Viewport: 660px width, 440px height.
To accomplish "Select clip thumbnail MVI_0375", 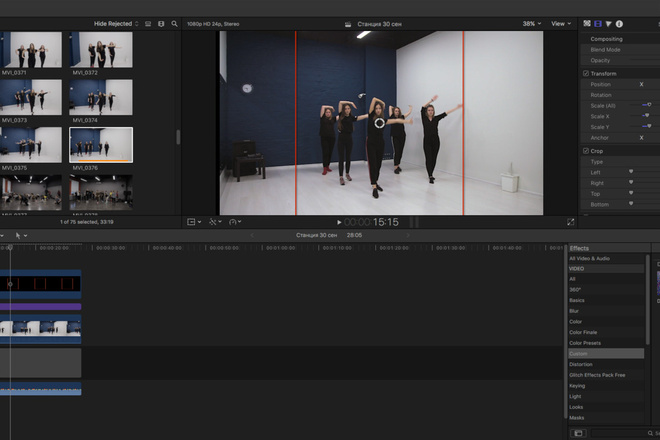I will (x=31, y=145).
